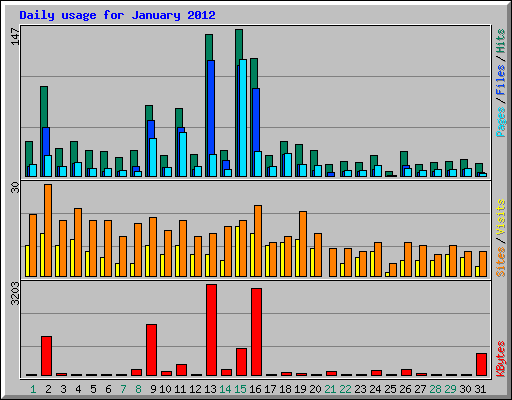The image size is (512, 400).
Task: Click day 15 on the x-axis
Action: [x=240, y=389]
